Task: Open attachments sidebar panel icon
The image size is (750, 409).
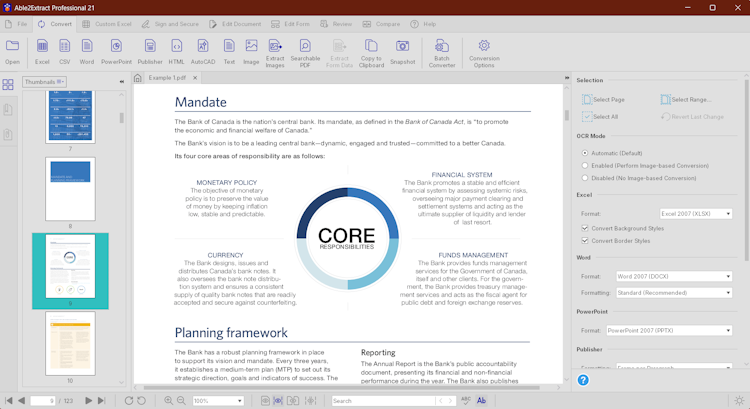Action: [8, 134]
